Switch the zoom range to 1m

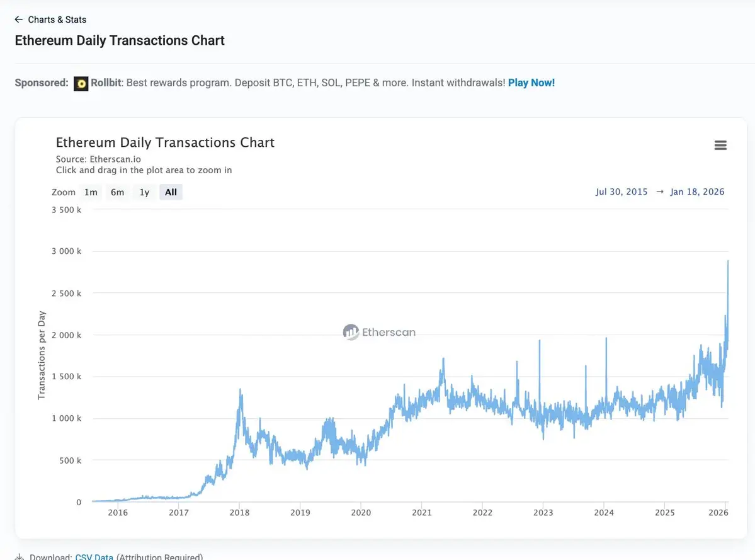point(91,192)
